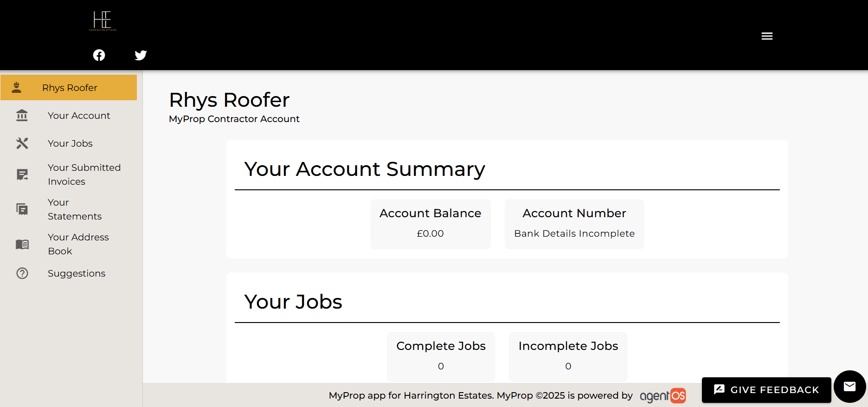
Task: Click the footer MyProp copyright text
Action: pos(481,395)
